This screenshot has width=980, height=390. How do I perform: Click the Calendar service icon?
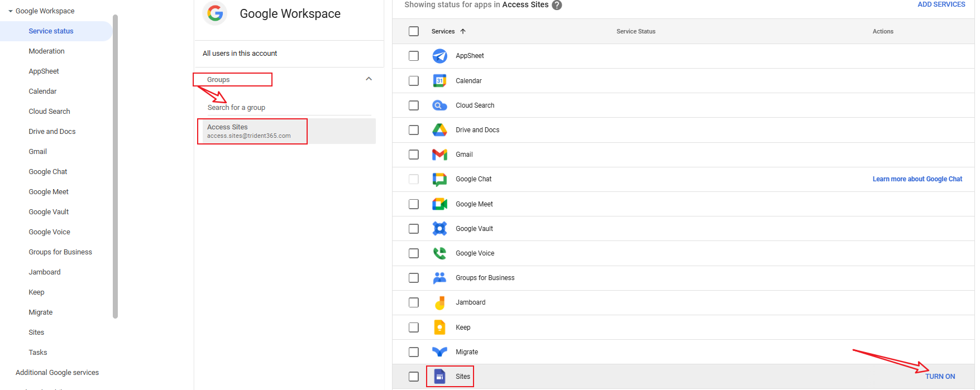pos(439,80)
